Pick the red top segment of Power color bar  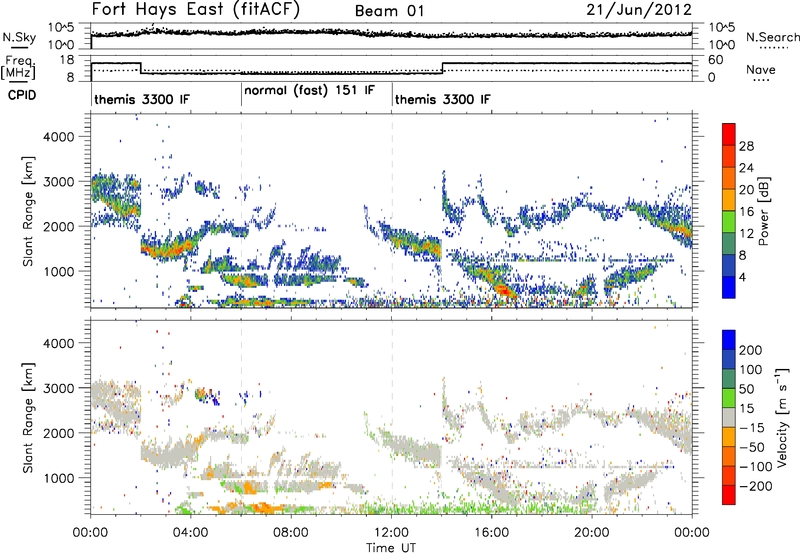pyautogui.click(x=729, y=134)
